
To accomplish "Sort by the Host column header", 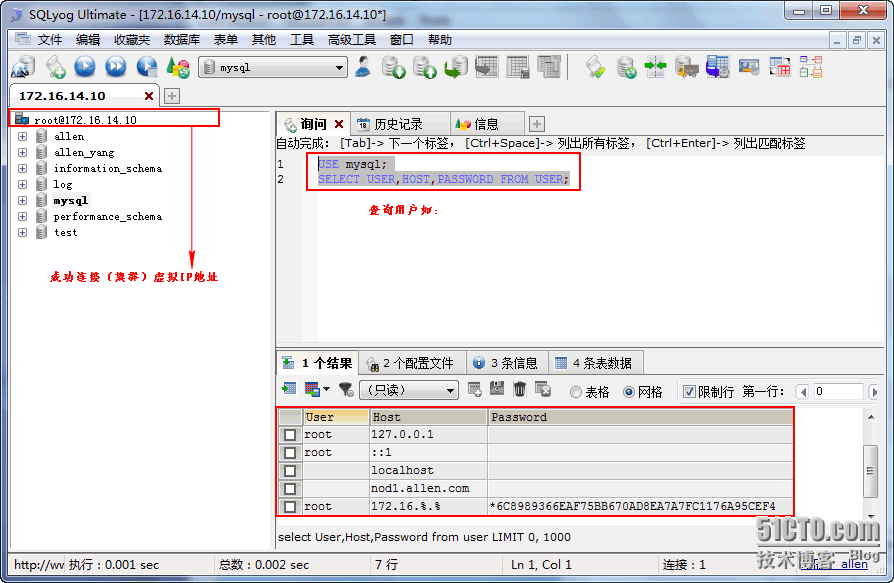I will click(x=429, y=417).
